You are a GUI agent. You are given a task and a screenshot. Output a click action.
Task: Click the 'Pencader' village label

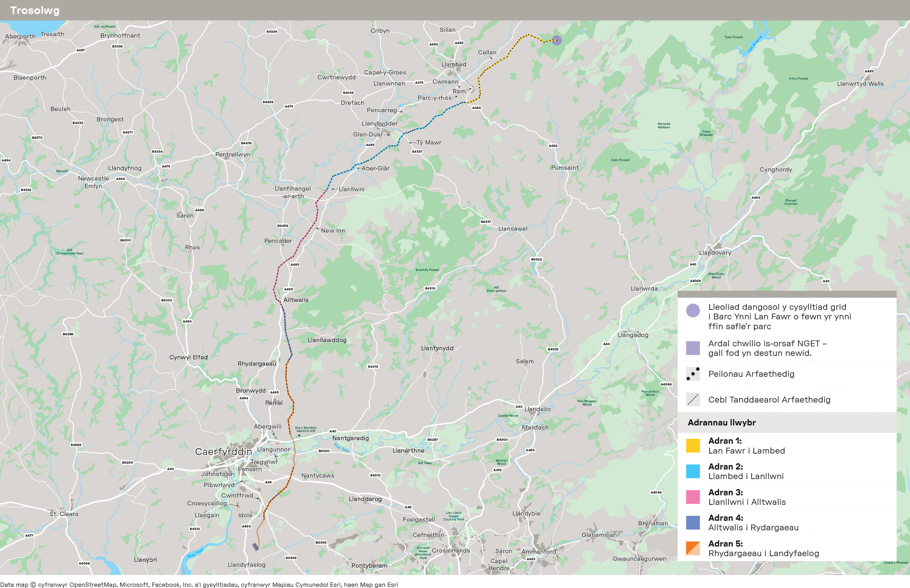[278, 241]
